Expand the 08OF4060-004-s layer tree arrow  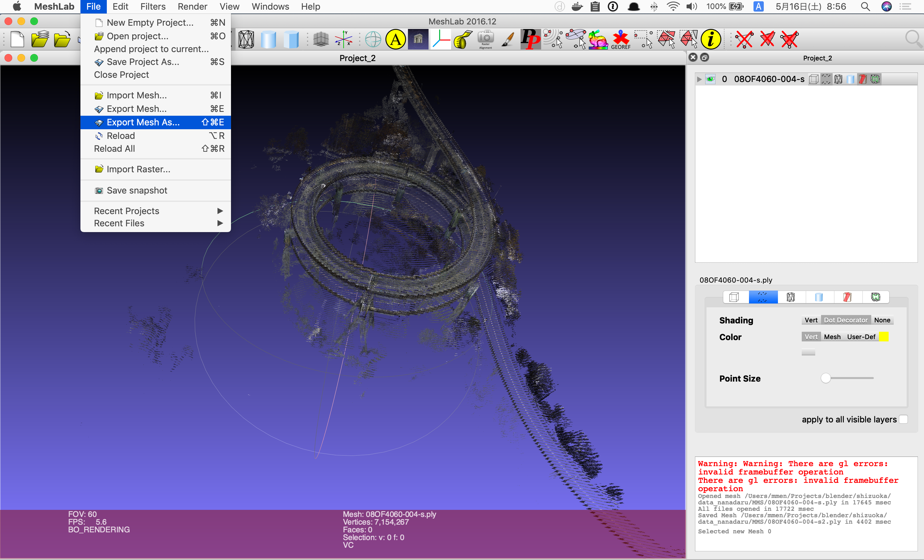(699, 79)
